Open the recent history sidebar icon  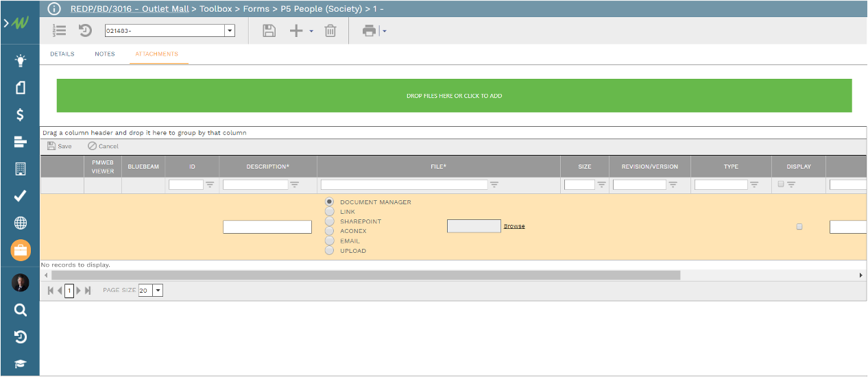tap(21, 337)
